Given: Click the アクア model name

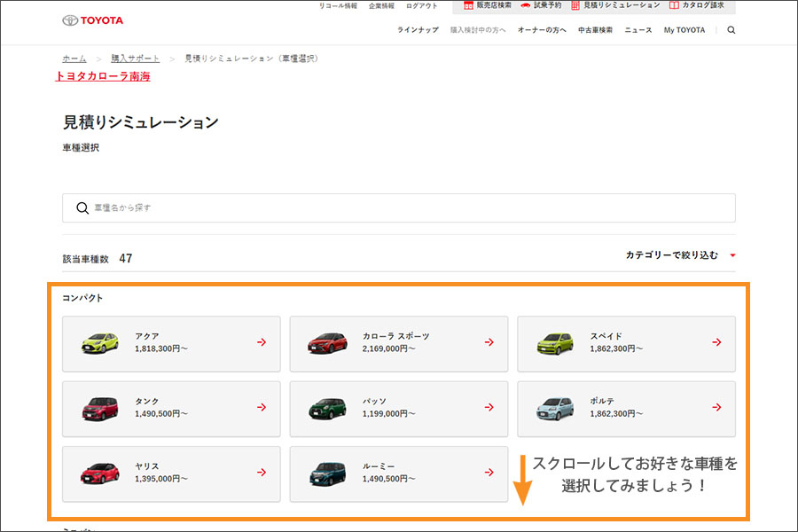Looking at the screenshot, I should click(x=147, y=336).
